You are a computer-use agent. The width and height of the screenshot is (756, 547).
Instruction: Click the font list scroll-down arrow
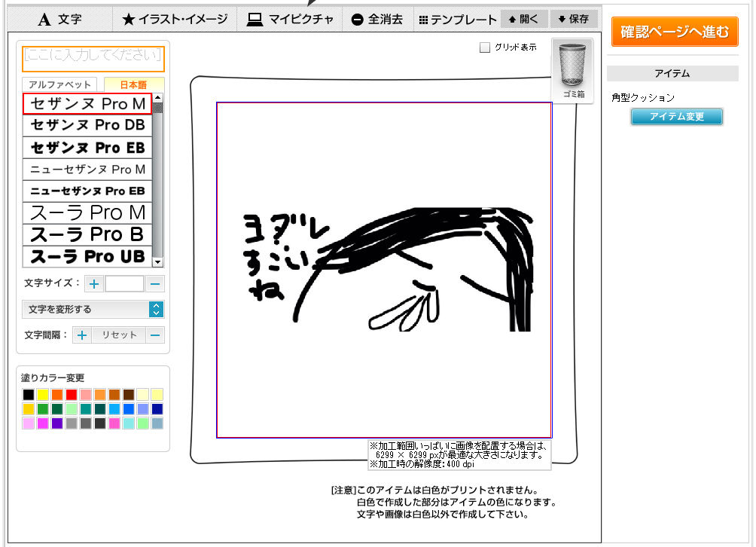click(x=157, y=262)
